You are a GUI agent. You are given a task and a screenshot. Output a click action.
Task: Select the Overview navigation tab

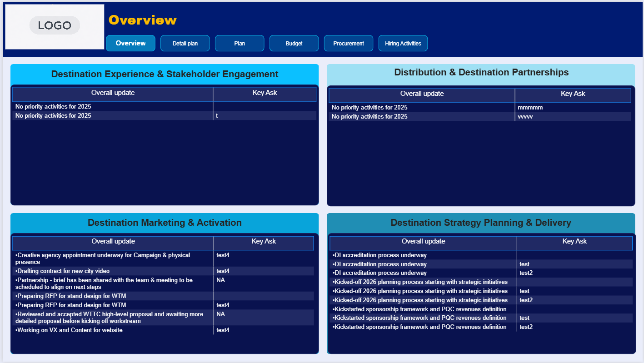click(130, 43)
